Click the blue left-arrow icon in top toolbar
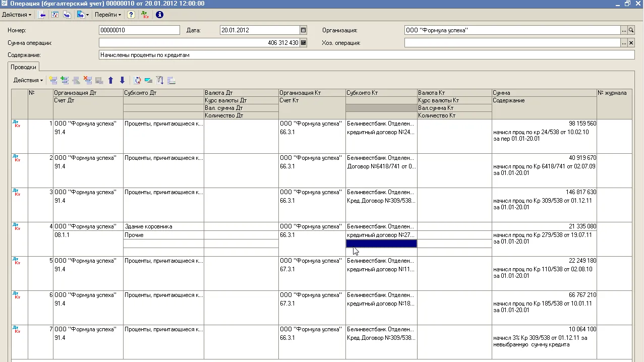 (42, 15)
